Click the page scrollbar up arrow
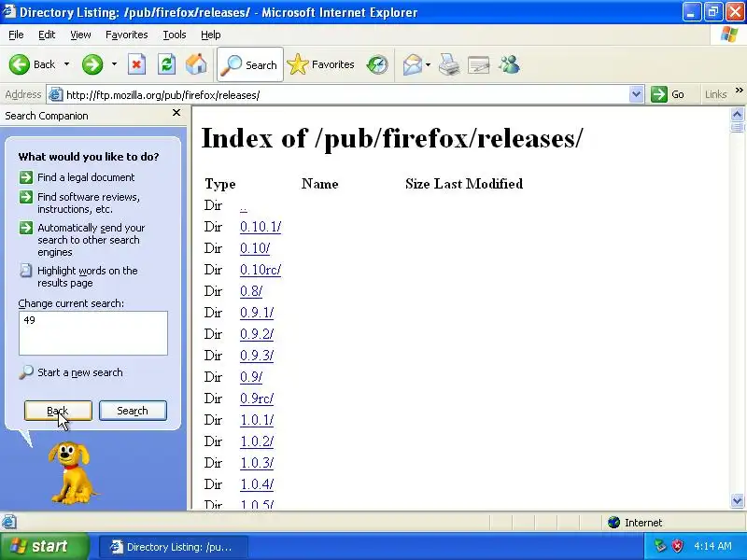Viewport: 747px width, 560px height. [x=737, y=114]
